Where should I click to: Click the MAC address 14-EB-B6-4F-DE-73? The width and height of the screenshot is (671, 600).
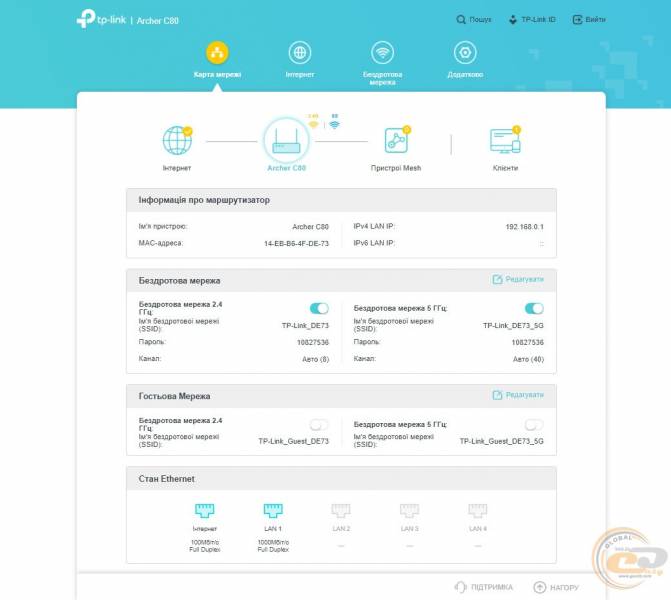pos(296,244)
